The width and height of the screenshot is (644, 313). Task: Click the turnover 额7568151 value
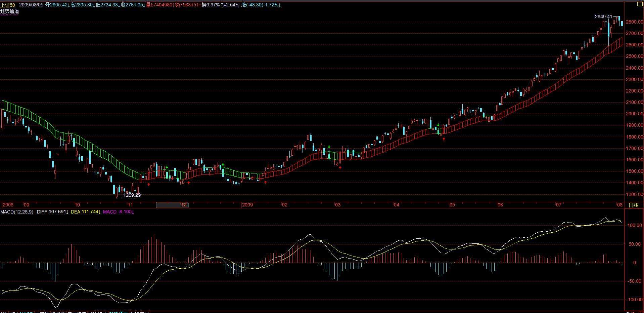pos(188,5)
